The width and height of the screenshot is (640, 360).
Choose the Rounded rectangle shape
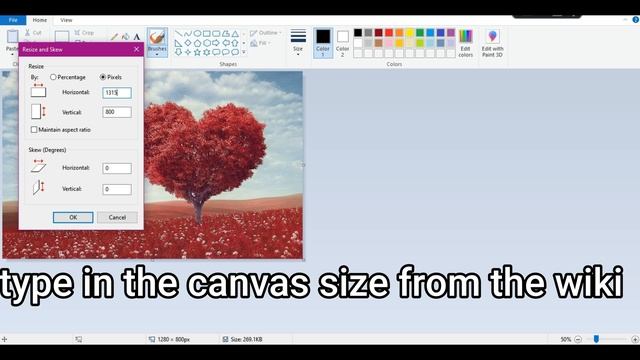point(216,33)
